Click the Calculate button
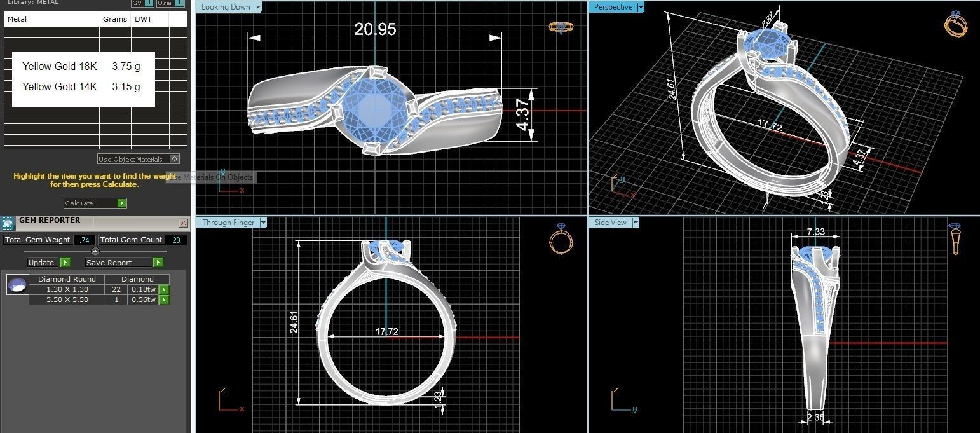This screenshot has height=433, width=980. pyautogui.click(x=95, y=203)
